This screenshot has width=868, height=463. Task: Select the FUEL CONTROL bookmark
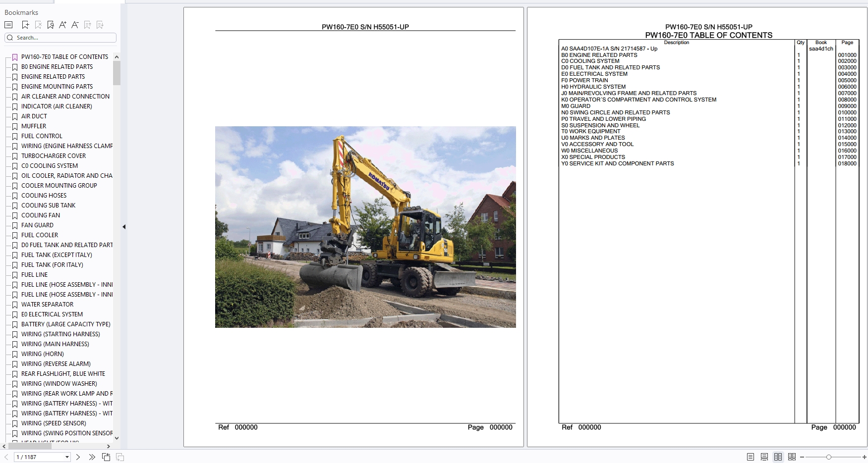(x=42, y=136)
